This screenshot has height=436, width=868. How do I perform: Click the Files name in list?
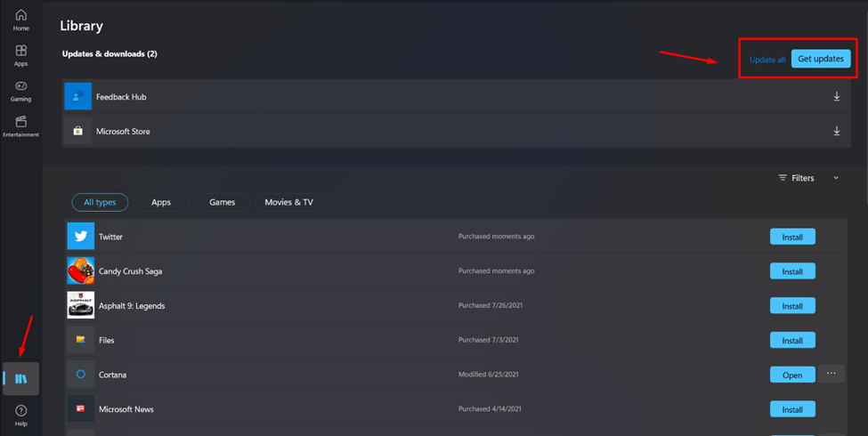(x=106, y=340)
